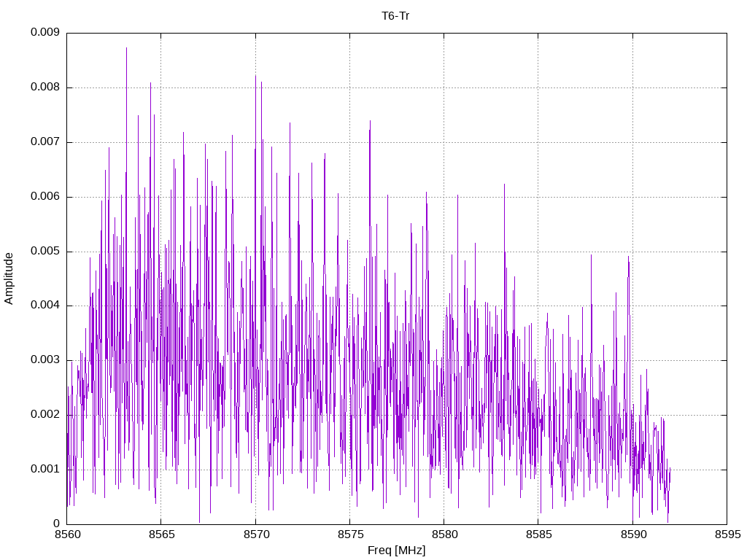The width and height of the screenshot is (747, 560).
Task: Select the Amplitude y-axis label
Action: (9, 279)
